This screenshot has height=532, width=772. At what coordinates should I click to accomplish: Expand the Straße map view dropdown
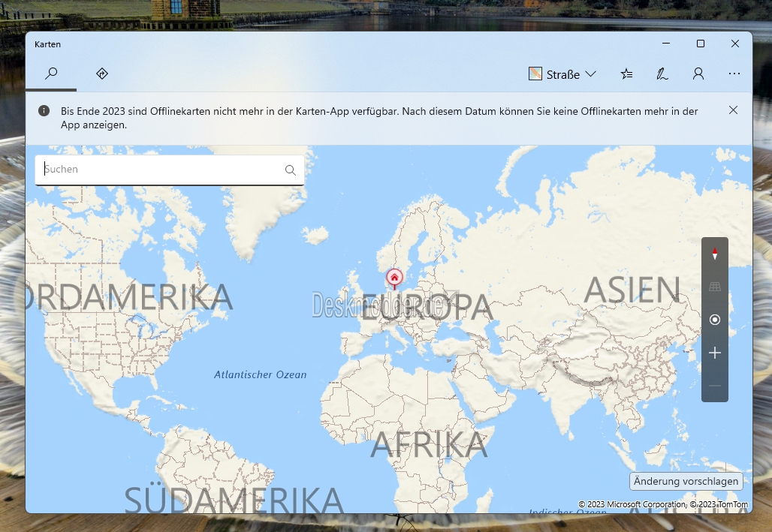(x=562, y=74)
